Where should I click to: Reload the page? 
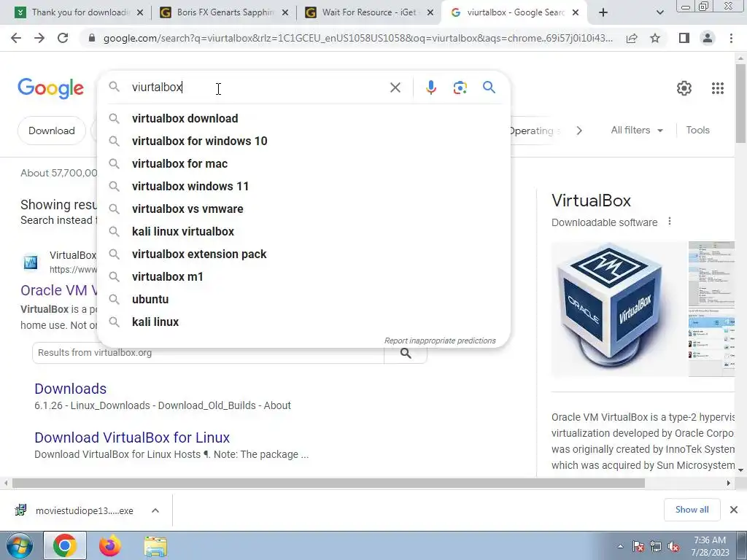[x=63, y=38]
